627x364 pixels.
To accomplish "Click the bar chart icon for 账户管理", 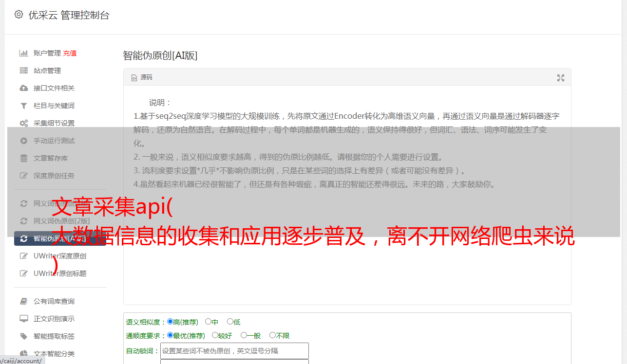I will tap(23, 53).
